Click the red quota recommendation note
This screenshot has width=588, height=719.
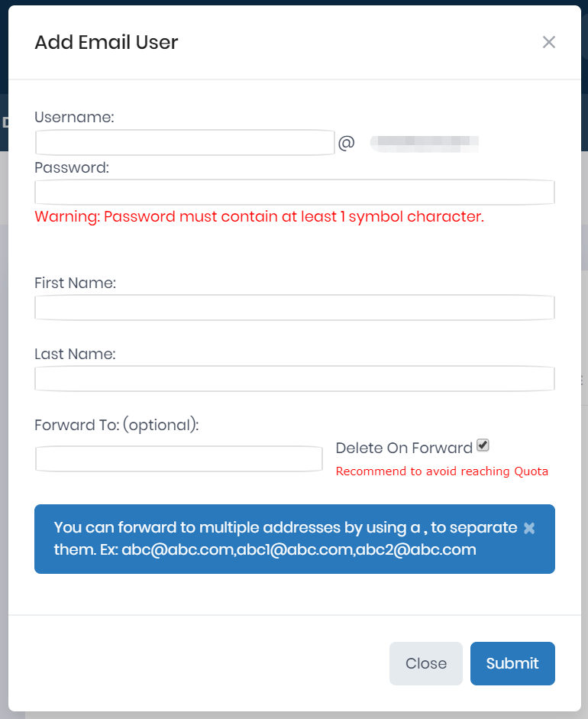coord(441,471)
